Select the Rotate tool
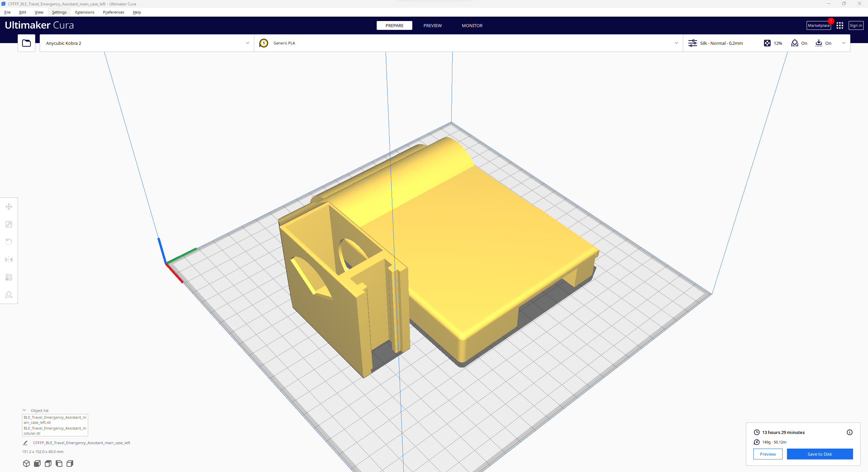The height and width of the screenshot is (472, 868). (x=9, y=242)
